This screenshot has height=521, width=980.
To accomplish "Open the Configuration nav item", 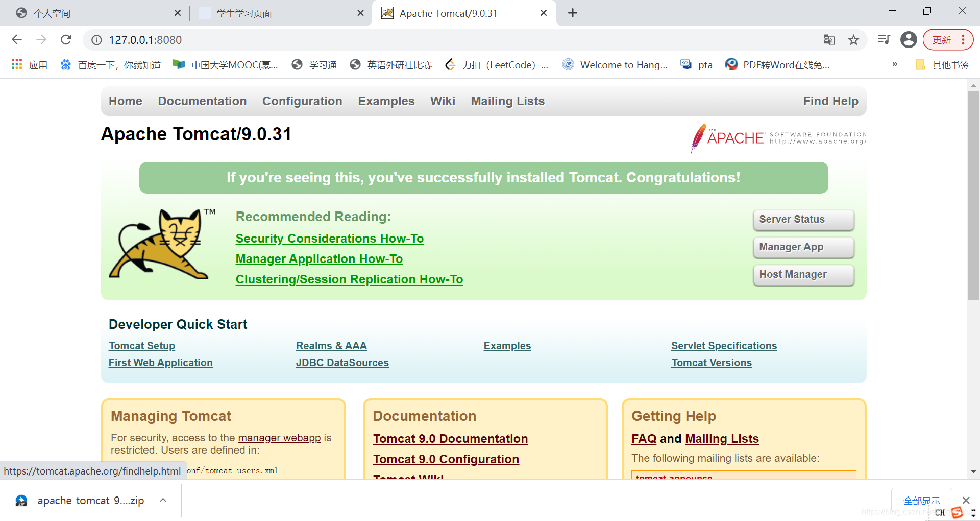I will [x=302, y=101].
